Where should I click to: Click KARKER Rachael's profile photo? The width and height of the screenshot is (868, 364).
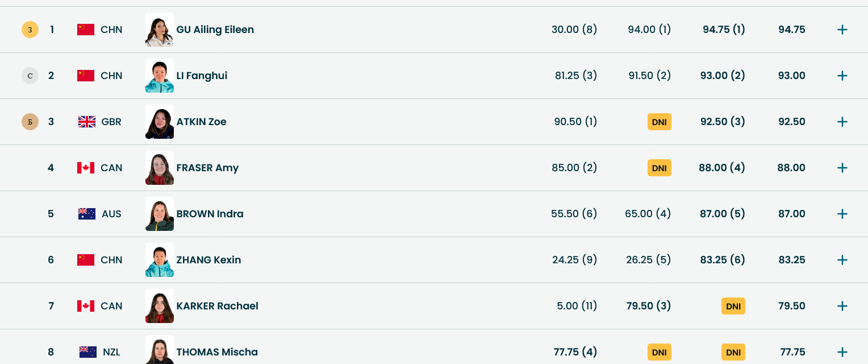160,306
